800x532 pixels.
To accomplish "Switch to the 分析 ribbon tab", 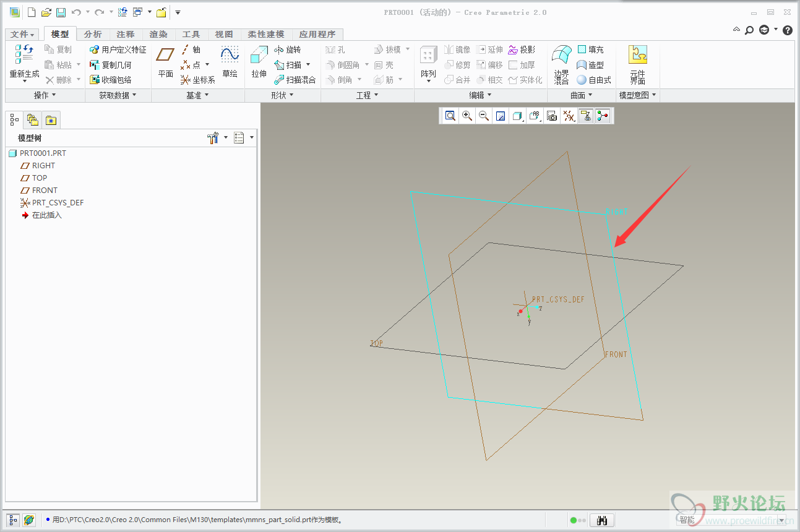I will click(93, 35).
